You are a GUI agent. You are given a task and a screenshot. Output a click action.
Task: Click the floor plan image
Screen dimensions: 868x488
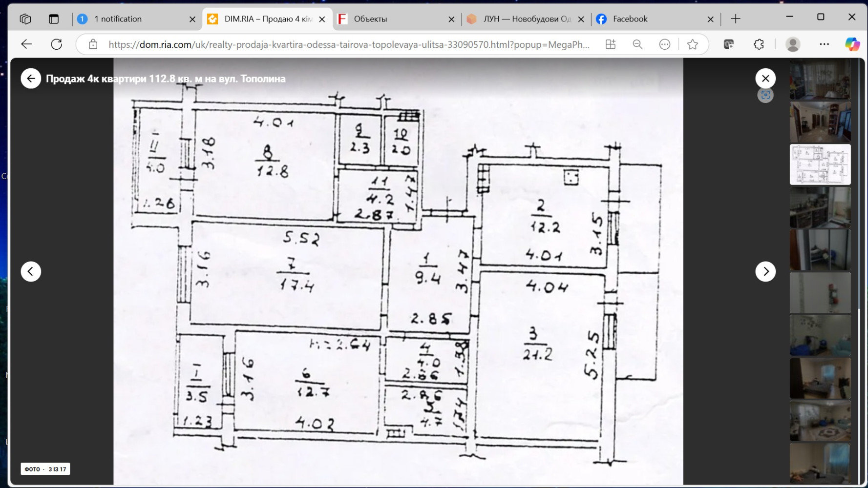pyautogui.click(x=398, y=271)
